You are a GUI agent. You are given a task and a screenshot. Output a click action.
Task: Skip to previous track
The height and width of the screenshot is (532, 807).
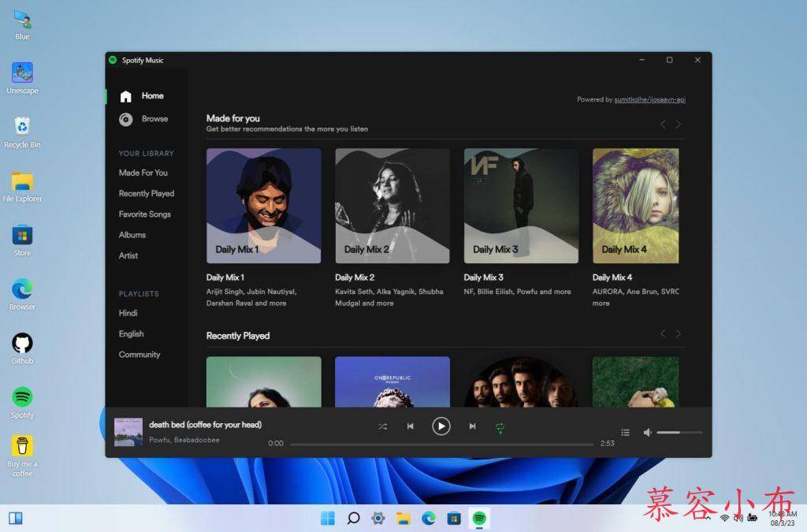pos(410,426)
